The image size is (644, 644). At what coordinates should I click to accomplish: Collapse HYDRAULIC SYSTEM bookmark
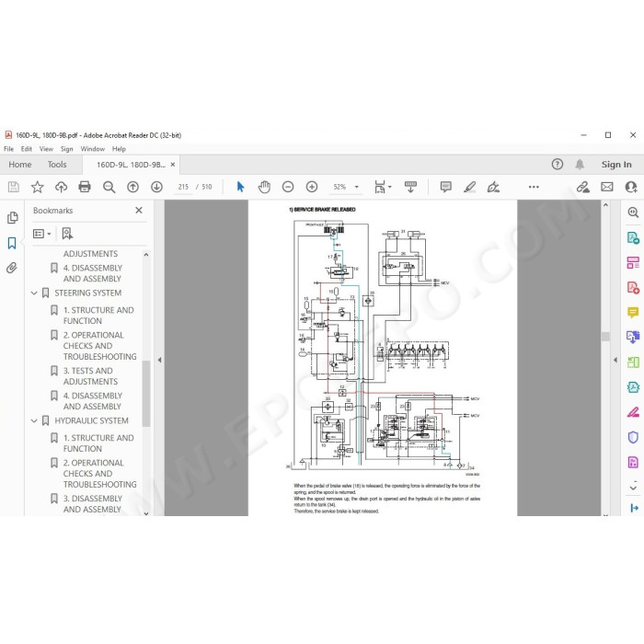pyautogui.click(x=34, y=421)
